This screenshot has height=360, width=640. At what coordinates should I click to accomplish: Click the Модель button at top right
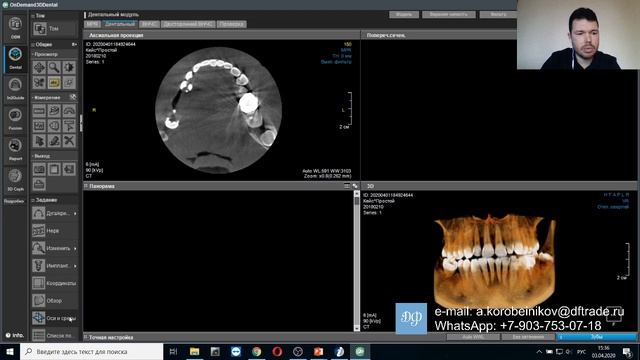(404, 14)
